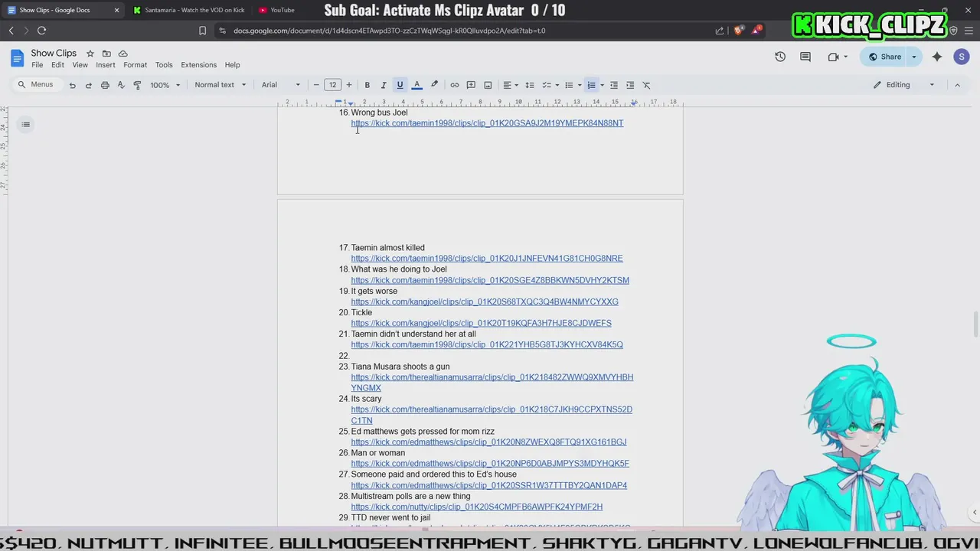Increase font size with plus
The width and height of the screenshot is (980, 551).
(x=349, y=85)
